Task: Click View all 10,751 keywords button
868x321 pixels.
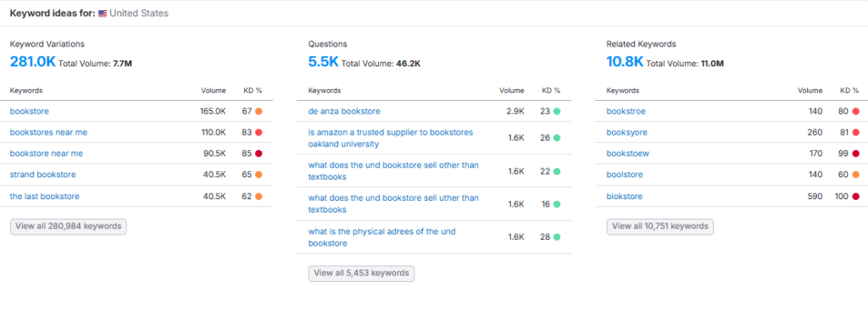Action: tap(660, 226)
